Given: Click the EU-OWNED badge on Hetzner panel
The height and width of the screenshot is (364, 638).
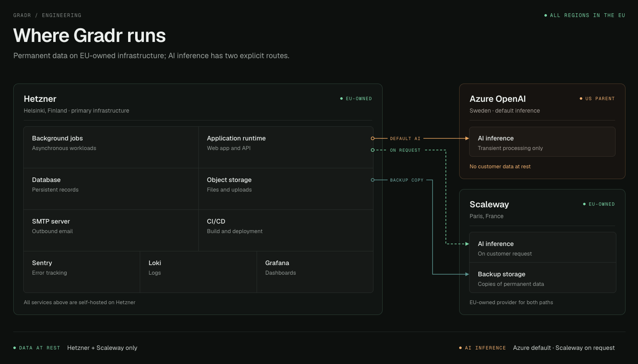Looking at the screenshot, I should click(x=356, y=98).
